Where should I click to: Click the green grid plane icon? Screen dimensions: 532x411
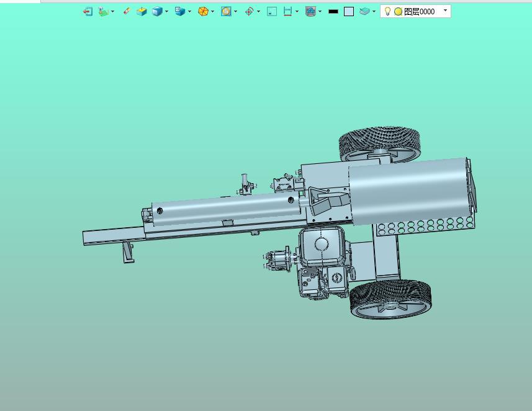(x=104, y=12)
